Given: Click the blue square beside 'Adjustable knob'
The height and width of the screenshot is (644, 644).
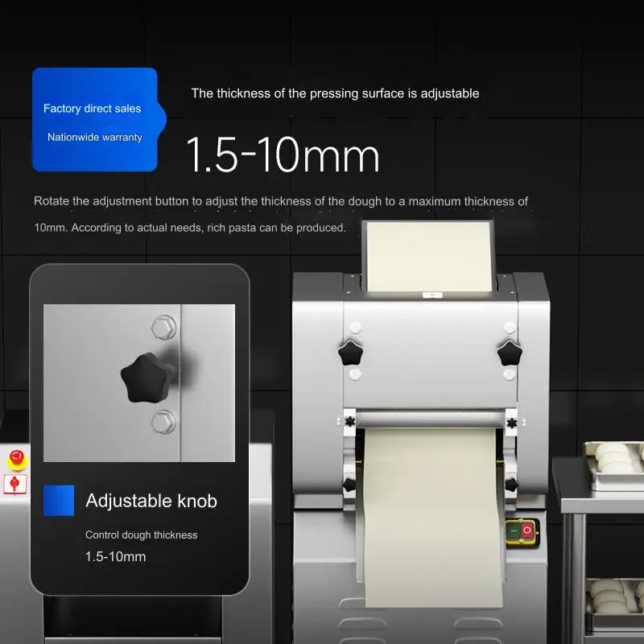Looking at the screenshot, I should tap(59, 500).
